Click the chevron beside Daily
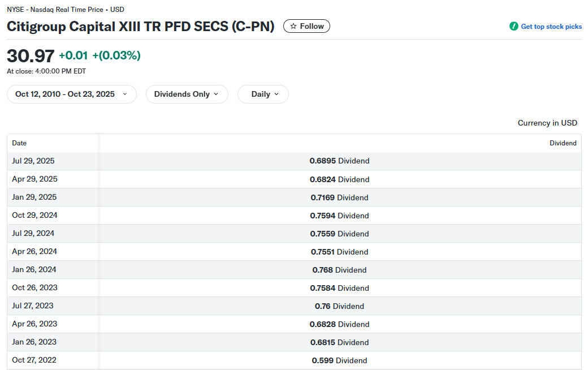Image resolution: width=588 pixels, height=370 pixels. point(276,94)
